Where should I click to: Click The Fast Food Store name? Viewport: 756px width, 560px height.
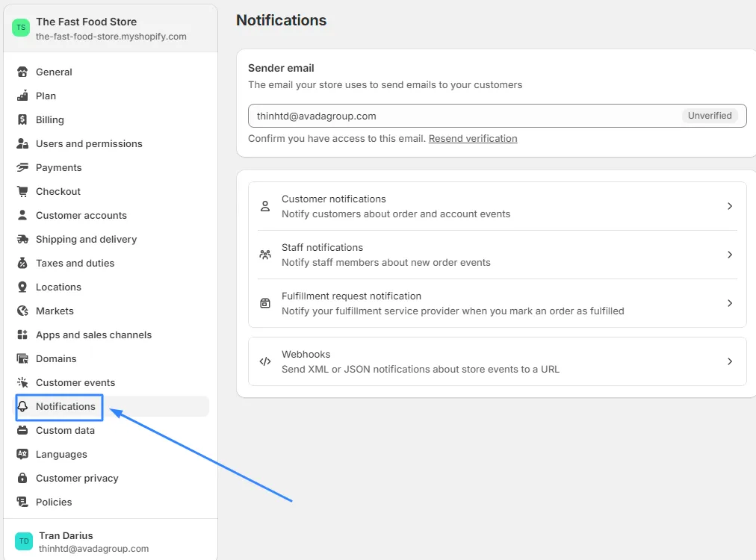tap(87, 22)
